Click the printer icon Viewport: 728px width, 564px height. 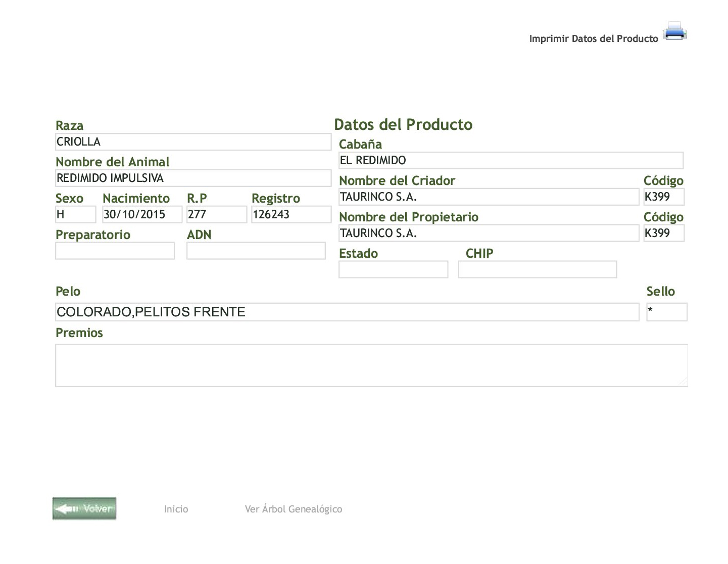[x=674, y=31]
